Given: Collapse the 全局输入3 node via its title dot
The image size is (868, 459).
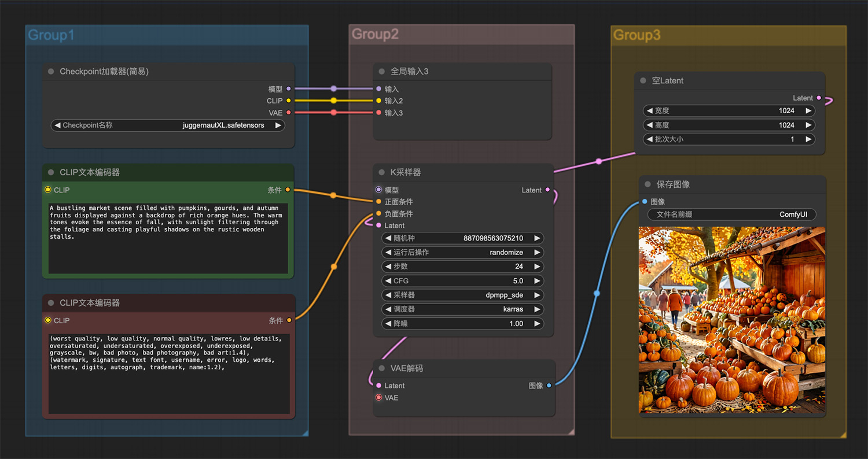Looking at the screenshot, I should pyautogui.click(x=382, y=72).
